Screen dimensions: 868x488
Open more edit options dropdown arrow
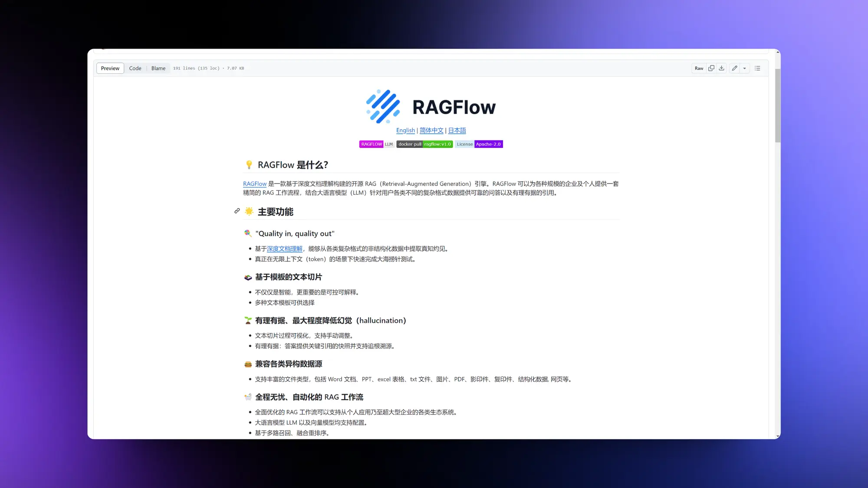745,68
